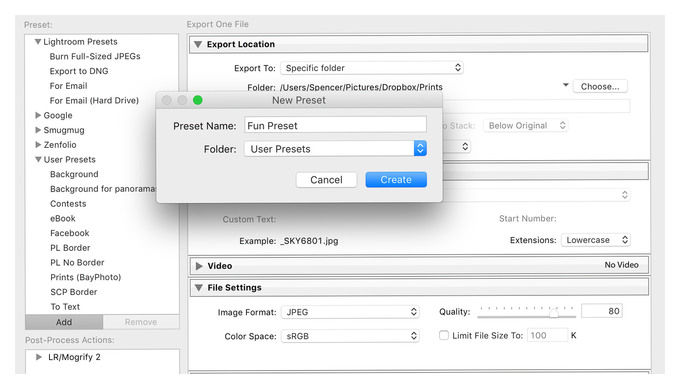
Task: Select the Facebook preset
Action: tap(70, 233)
